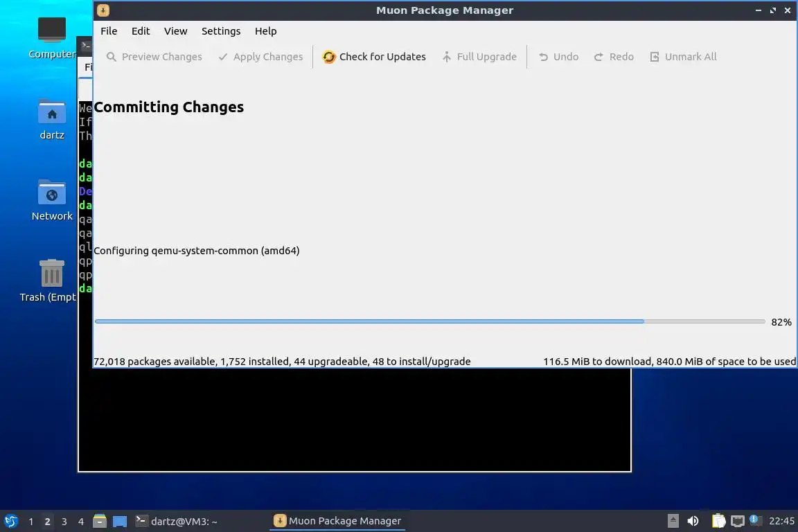Viewport: 798px width, 532px height.
Task: Click Configuring qemu-system-common status text
Action: pos(197,251)
